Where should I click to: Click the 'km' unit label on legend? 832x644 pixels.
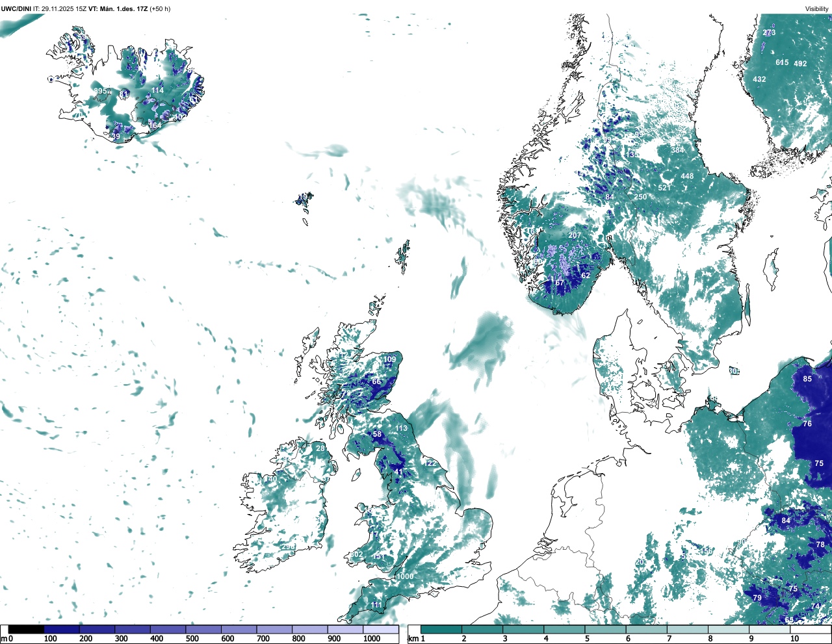tap(413, 639)
